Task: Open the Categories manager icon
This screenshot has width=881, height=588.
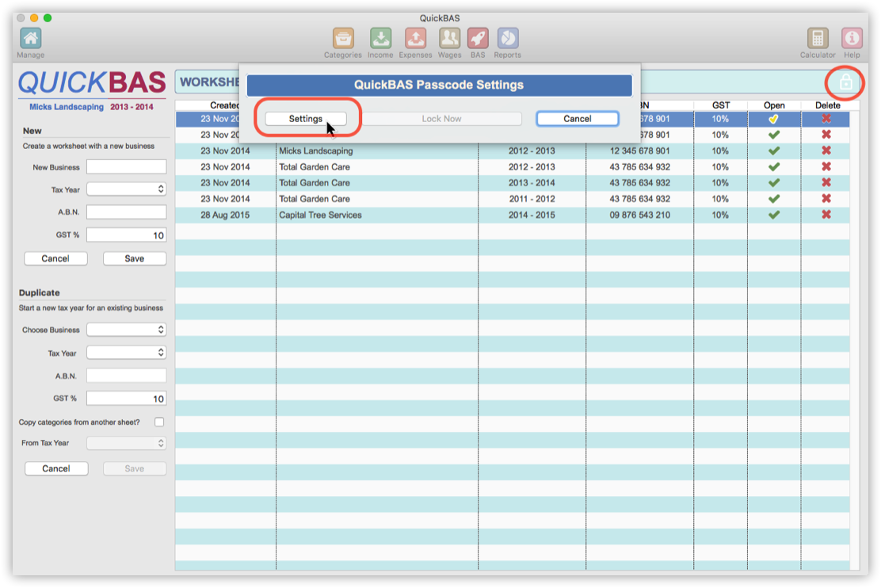Action: [x=343, y=37]
